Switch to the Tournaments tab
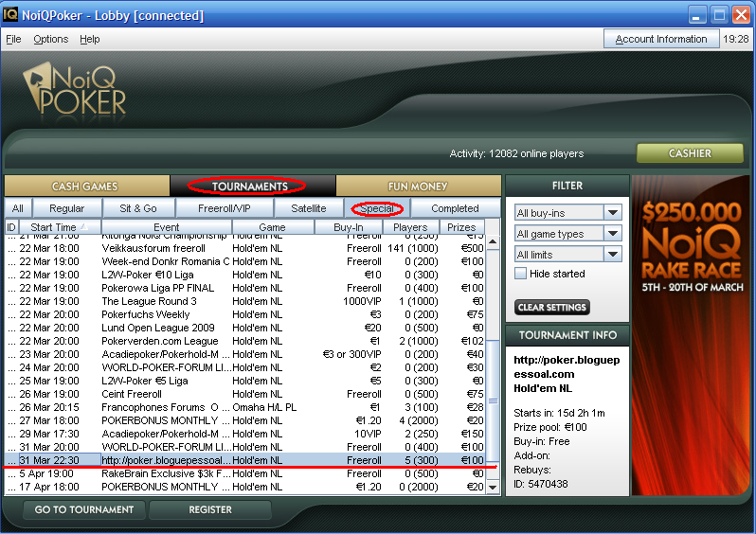Viewport: 756px width, 534px height. tap(252, 186)
